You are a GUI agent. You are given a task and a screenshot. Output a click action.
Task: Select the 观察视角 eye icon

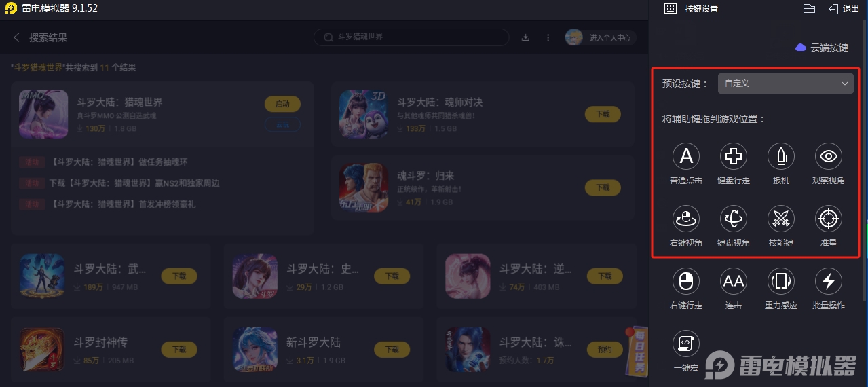tap(829, 156)
